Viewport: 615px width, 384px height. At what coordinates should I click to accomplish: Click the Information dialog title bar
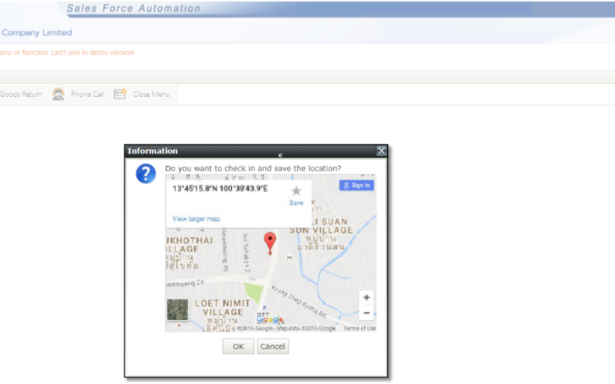pyautogui.click(x=256, y=151)
